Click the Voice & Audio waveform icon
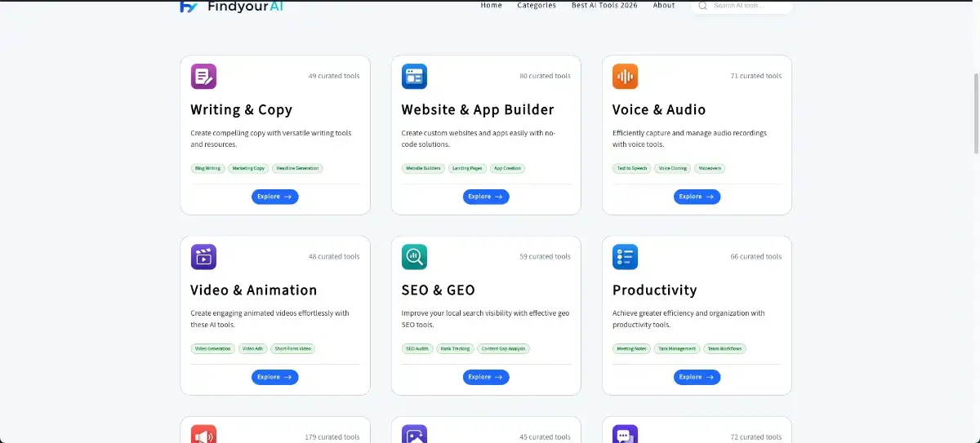This screenshot has width=980, height=443. tap(625, 76)
